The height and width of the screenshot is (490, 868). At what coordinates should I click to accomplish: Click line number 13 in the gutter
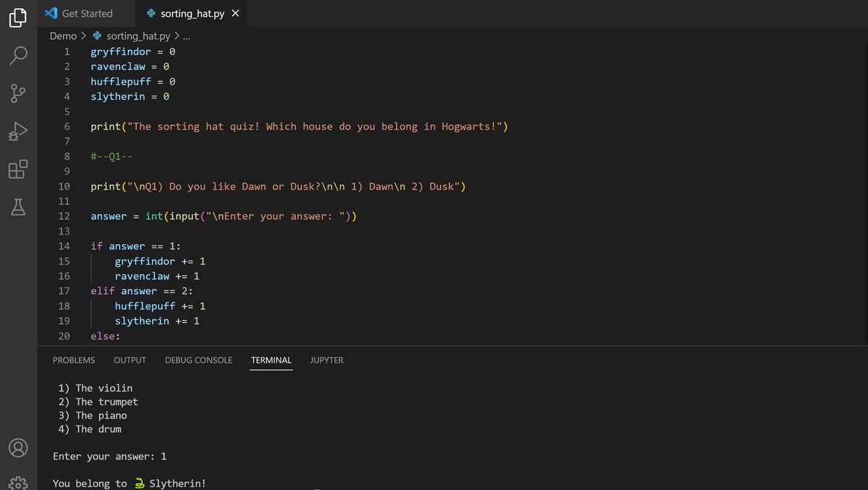click(x=64, y=231)
